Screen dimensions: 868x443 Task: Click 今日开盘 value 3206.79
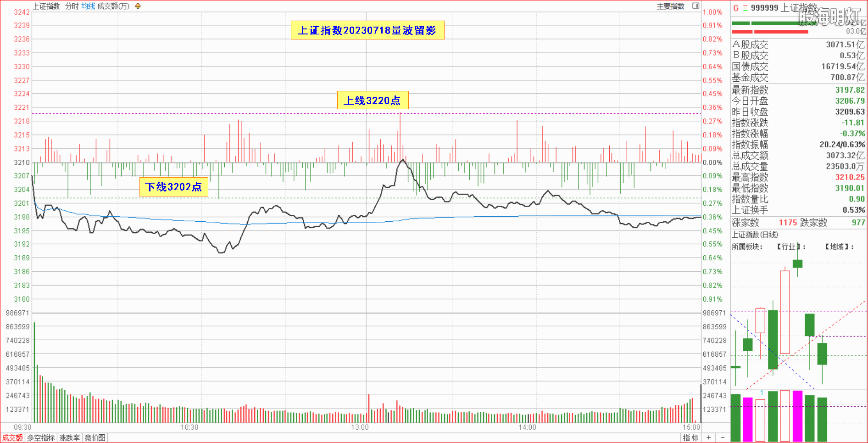[850, 101]
